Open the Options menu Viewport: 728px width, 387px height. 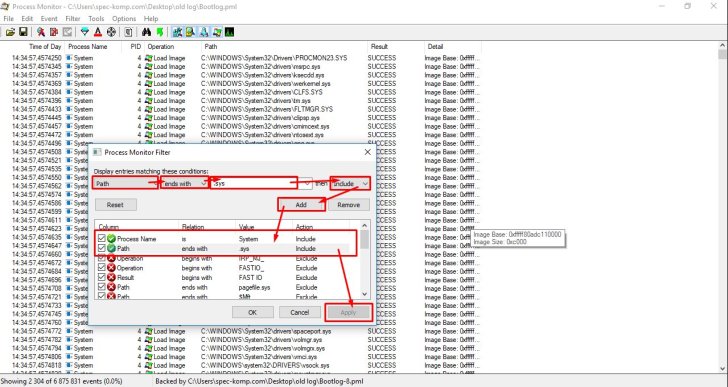(x=124, y=19)
